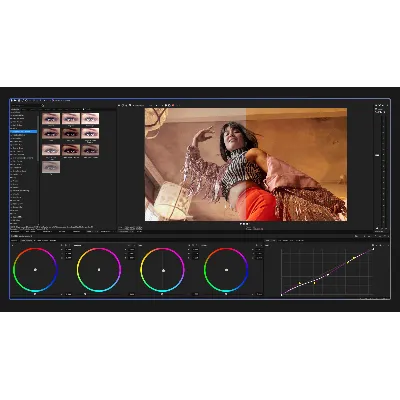Click the center handle of the color wheel with vertical line
Screen dimensions: 400x400
click(x=163, y=270)
